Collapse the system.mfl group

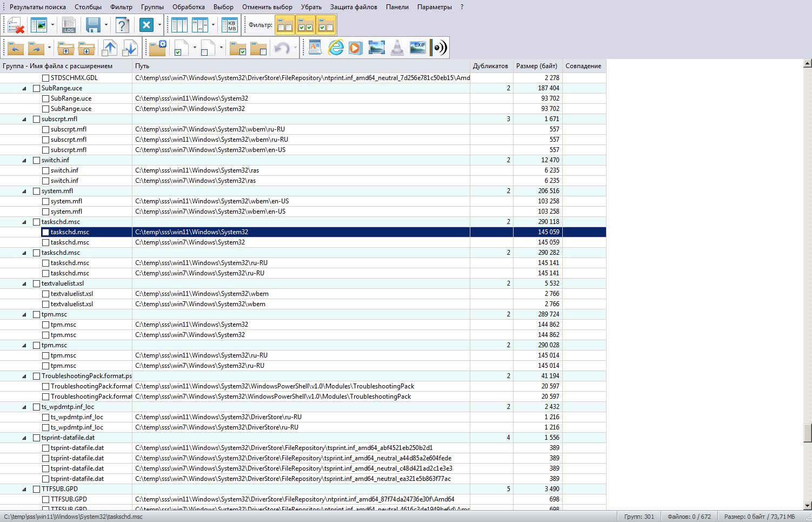24,191
